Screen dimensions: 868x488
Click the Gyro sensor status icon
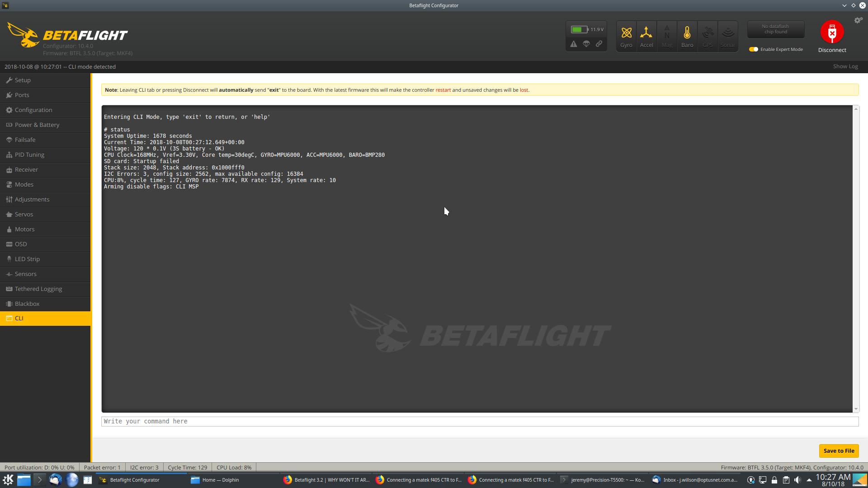point(626,36)
